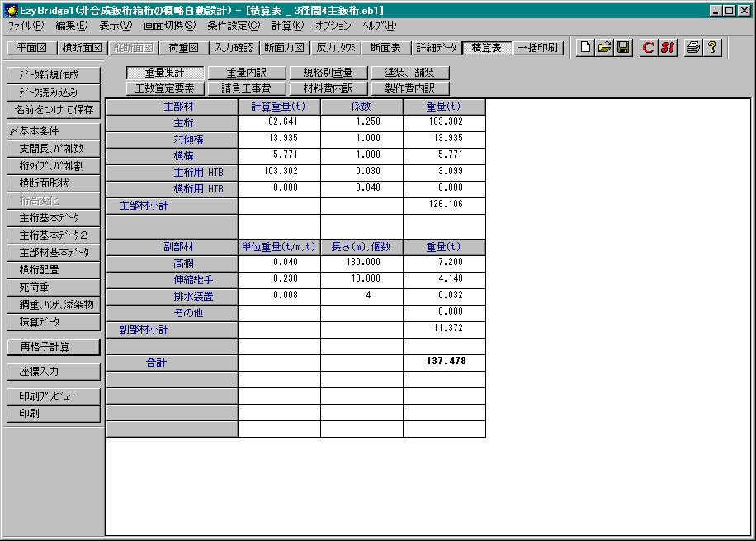Click the open folder icon
The width and height of the screenshot is (756, 541).
604,47
